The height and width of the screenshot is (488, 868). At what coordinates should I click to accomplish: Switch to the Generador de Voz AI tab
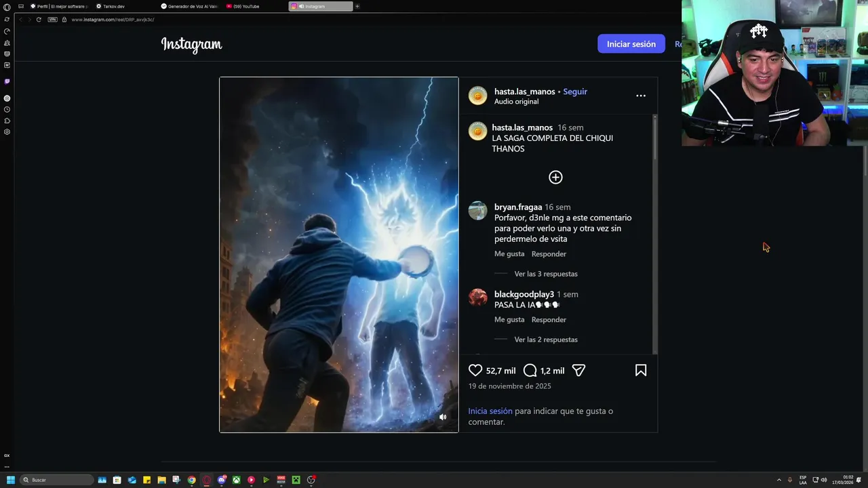click(189, 6)
